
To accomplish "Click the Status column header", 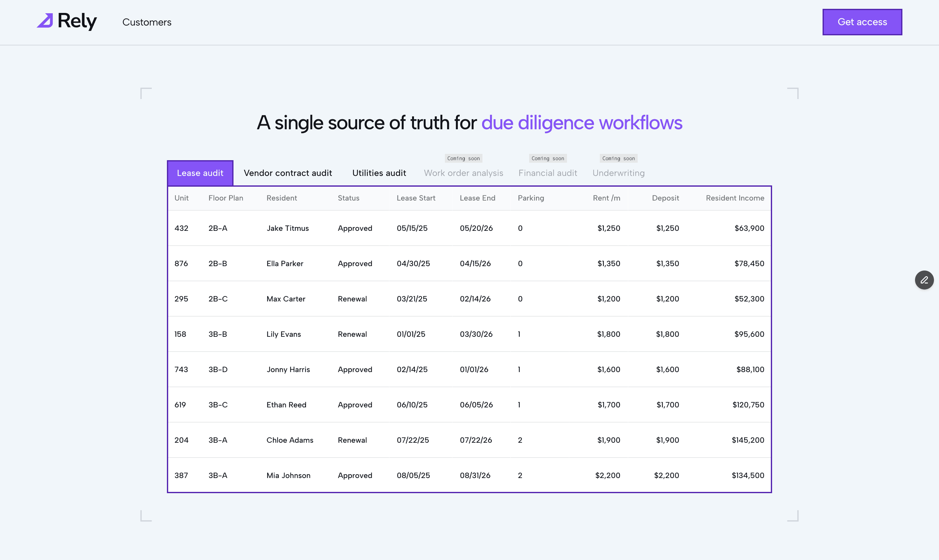I will coord(348,198).
